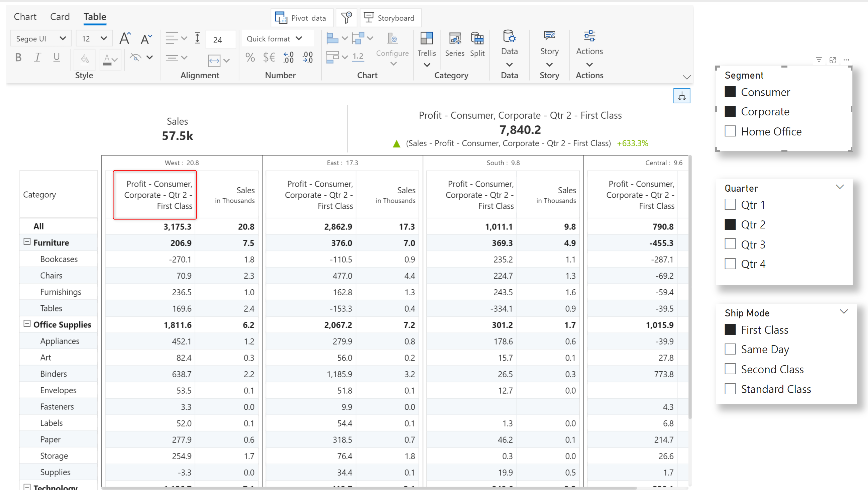Click the percent number format icon
The height and width of the screenshot is (493, 868).
(250, 58)
